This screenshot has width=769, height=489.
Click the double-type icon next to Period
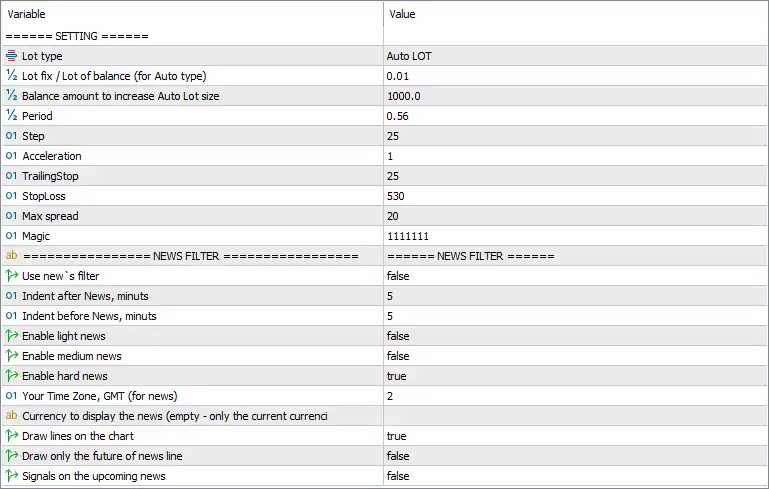[11, 116]
